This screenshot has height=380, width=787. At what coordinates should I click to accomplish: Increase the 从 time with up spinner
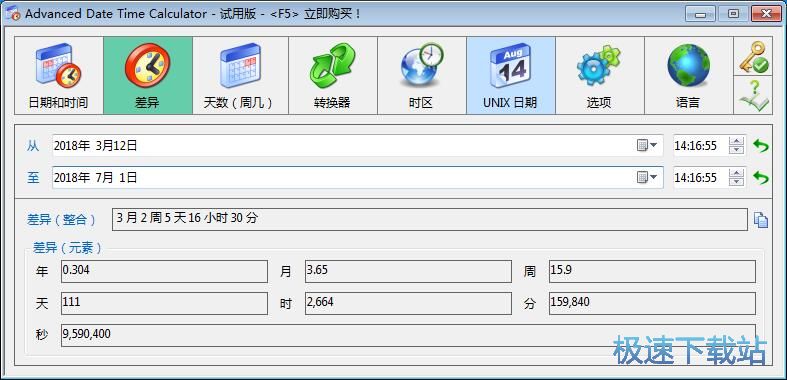[737, 141]
